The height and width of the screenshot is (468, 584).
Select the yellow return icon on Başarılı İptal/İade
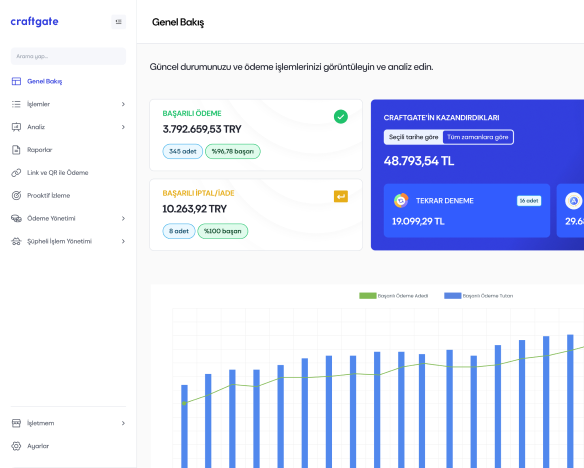click(341, 196)
